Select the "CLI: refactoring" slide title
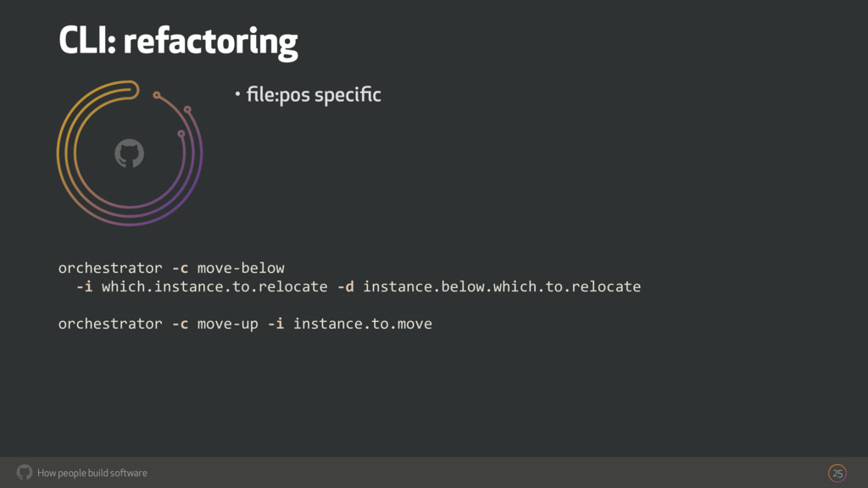Screen dimensions: 868x488 [178, 41]
